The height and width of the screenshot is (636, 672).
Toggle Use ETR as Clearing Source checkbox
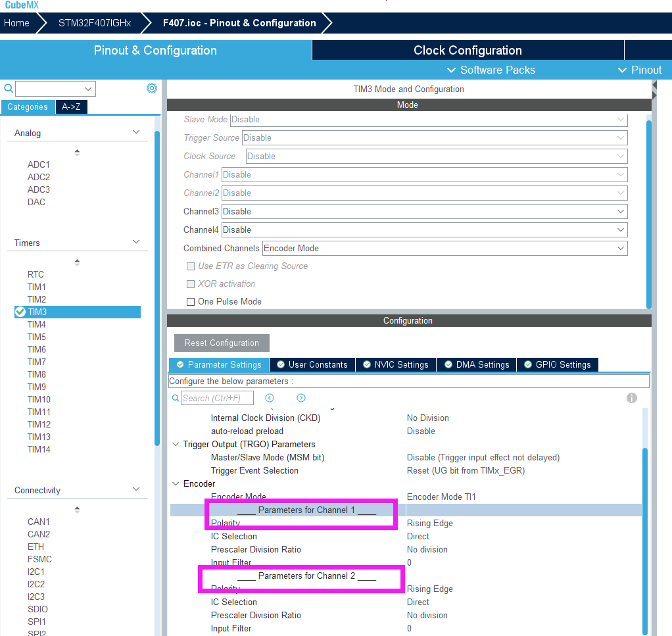tap(191, 266)
